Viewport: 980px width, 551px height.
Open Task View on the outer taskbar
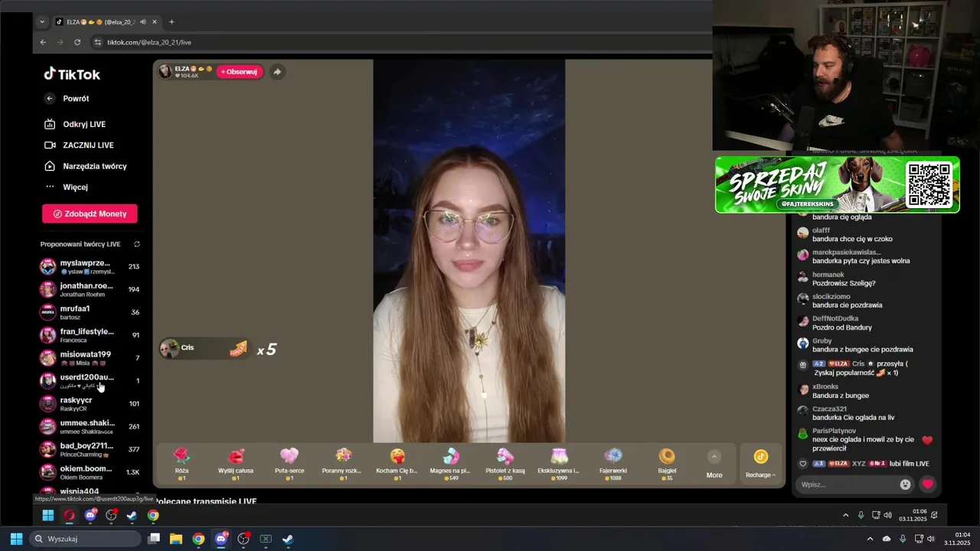(154, 539)
